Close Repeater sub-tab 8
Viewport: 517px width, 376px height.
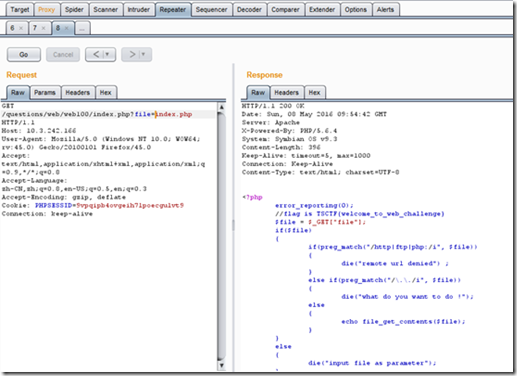[67, 28]
